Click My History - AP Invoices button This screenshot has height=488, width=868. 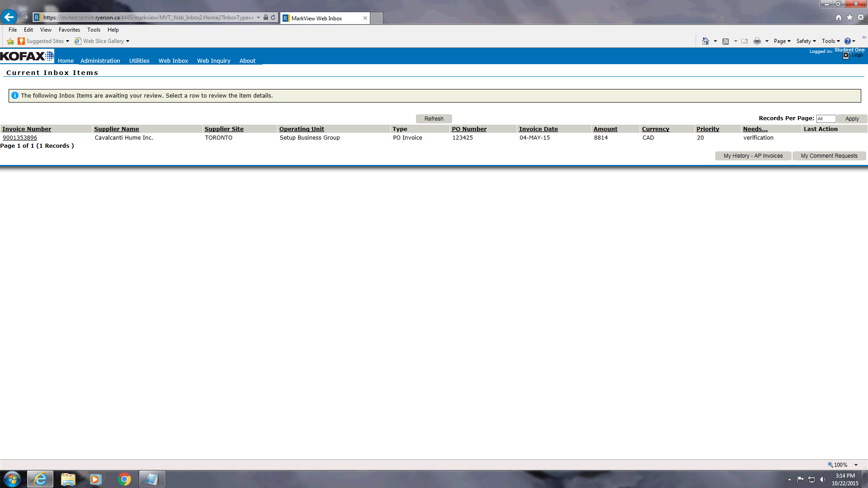[x=753, y=156]
